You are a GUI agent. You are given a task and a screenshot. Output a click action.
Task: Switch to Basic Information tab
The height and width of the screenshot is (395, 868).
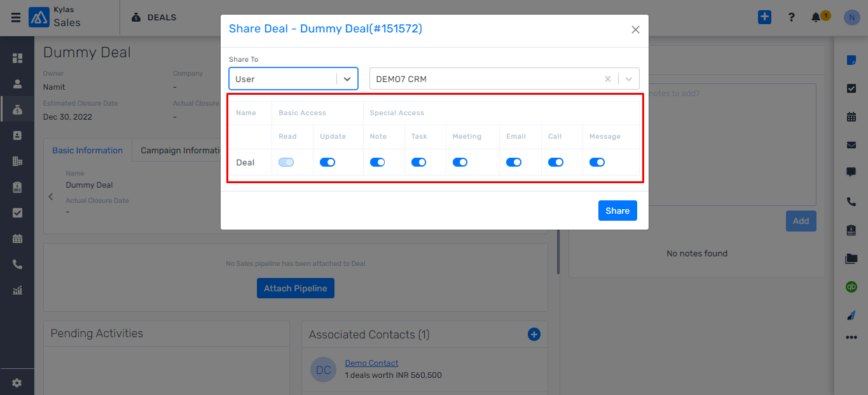pos(88,151)
